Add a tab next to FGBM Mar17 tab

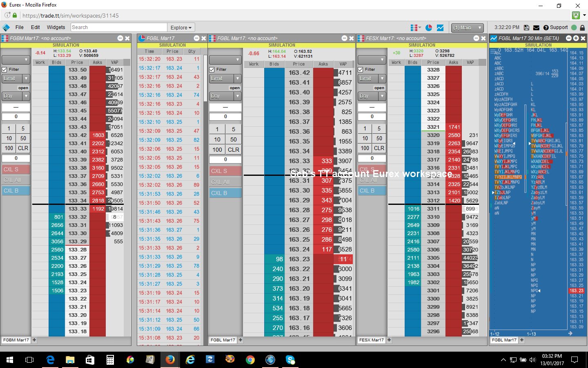click(x=34, y=340)
